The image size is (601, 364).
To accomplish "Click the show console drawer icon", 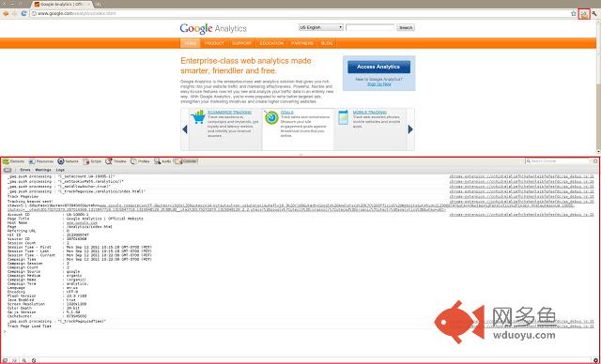I will pos(14,360).
